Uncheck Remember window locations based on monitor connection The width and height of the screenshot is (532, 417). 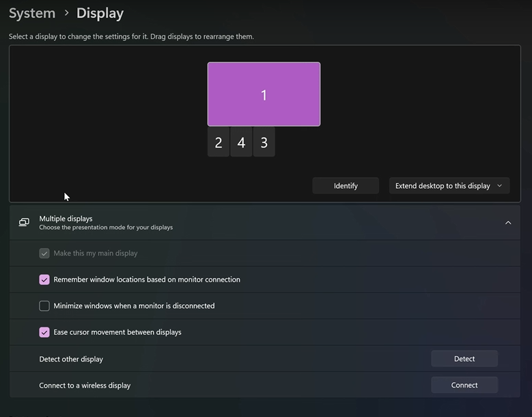click(44, 280)
